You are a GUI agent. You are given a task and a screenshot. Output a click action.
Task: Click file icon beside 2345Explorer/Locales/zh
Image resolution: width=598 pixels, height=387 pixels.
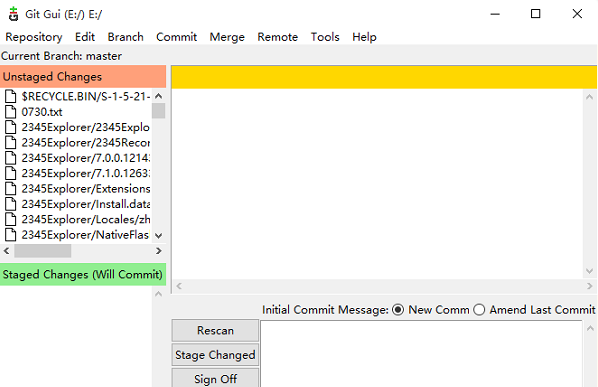[x=11, y=219]
